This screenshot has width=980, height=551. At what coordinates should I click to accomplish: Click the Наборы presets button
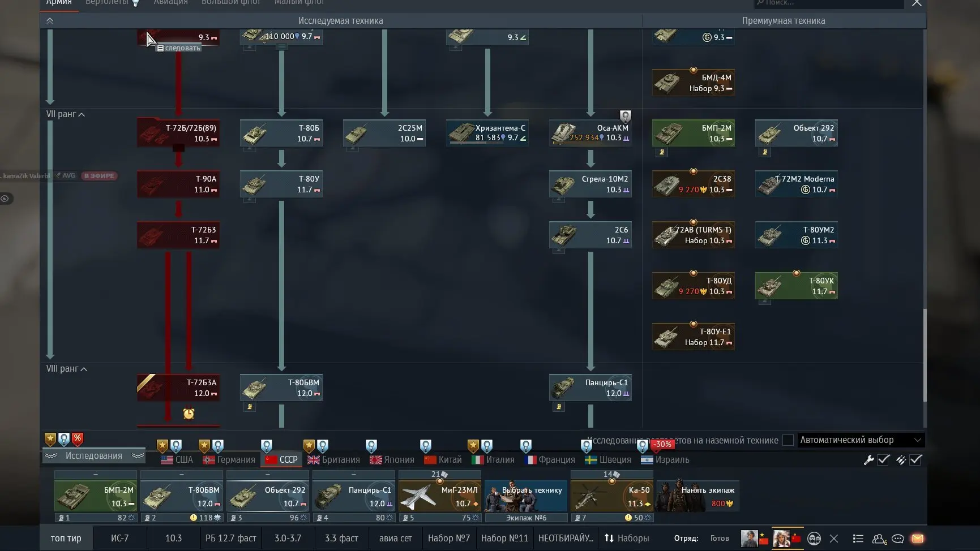(x=627, y=538)
